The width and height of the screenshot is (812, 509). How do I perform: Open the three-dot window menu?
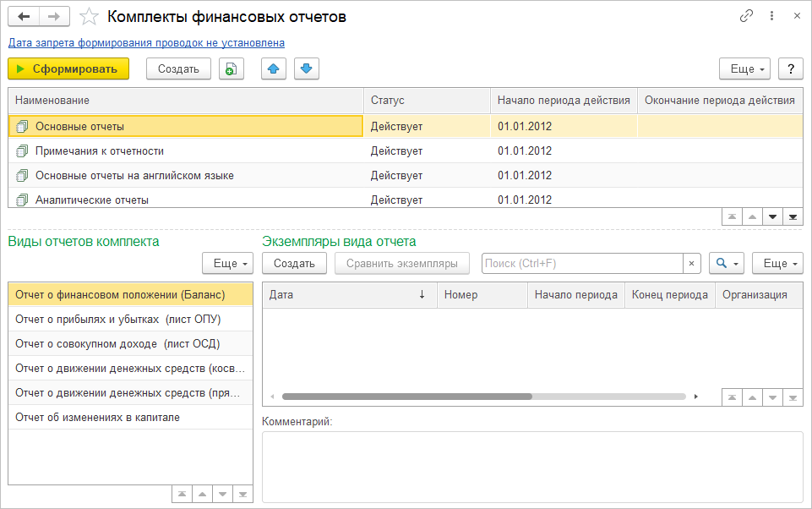771,16
